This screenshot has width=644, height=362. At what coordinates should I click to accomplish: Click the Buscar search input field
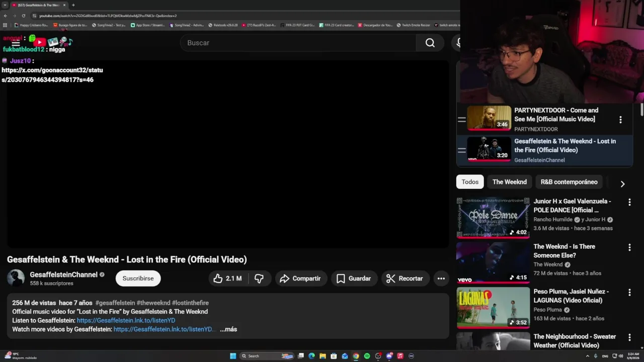coord(298,43)
